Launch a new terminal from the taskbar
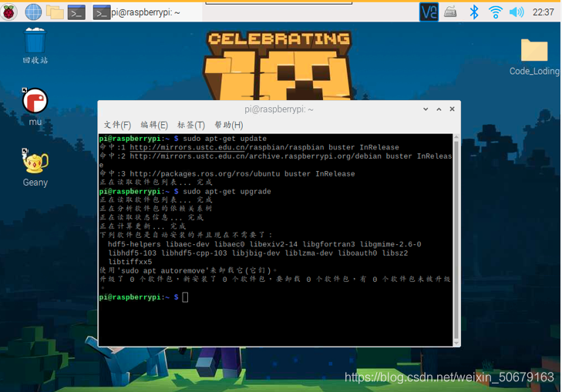Screen dimensions: 562x392 (x=76, y=12)
